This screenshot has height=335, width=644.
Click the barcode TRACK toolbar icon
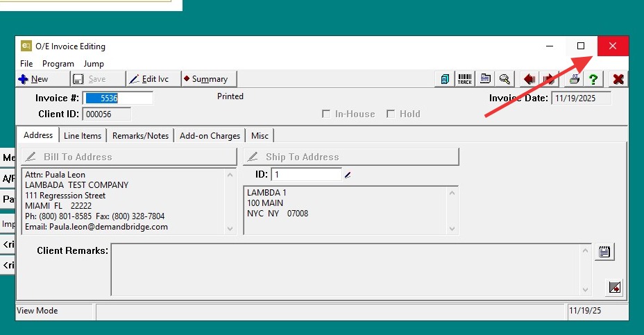[464, 79]
